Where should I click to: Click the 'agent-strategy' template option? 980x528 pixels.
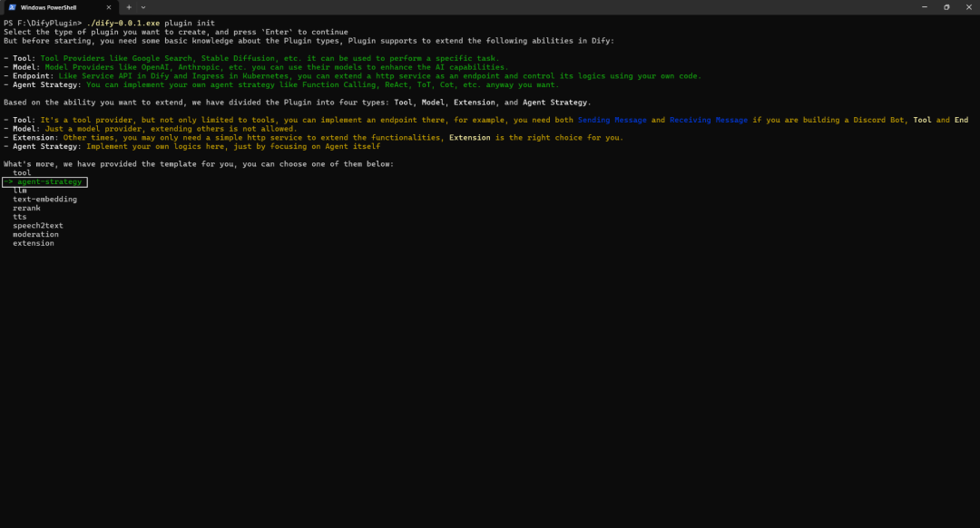[49, 181]
